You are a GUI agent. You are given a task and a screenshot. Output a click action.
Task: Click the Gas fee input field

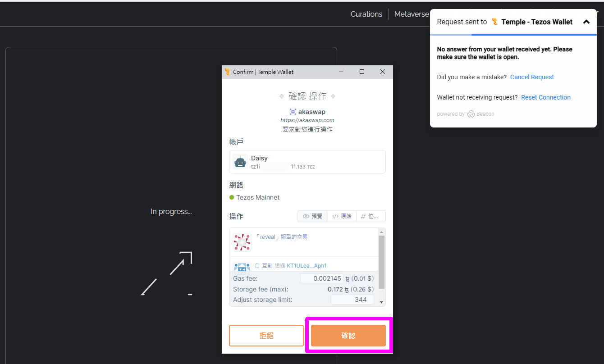tap(322, 278)
